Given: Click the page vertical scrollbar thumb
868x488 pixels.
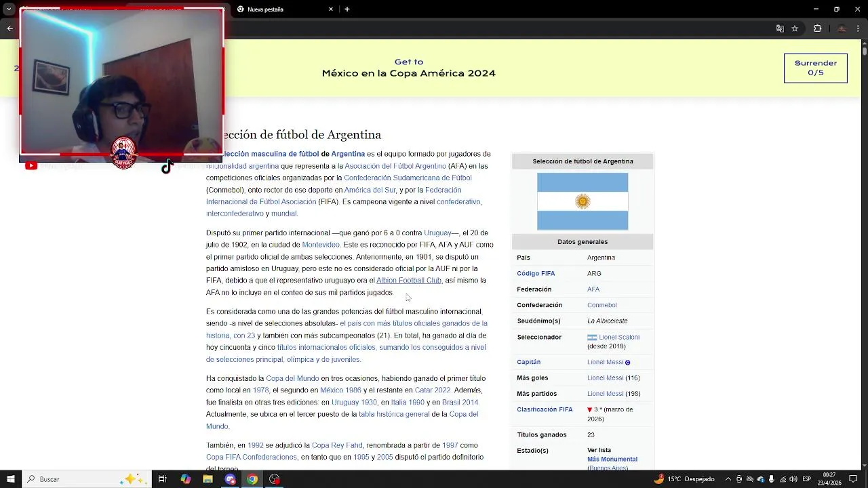Looking at the screenshot, I should (864, 51).
